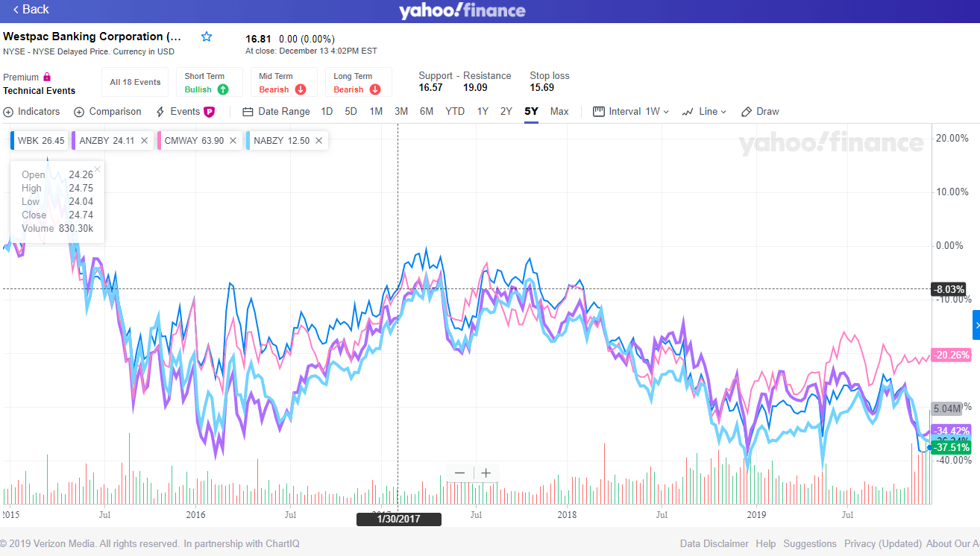Image resolution: width=980 pixels, height=556 pixels.
Task: Click the -20.26% CMWAY price label
Action: pyautogui.click(x=951, y=356)
